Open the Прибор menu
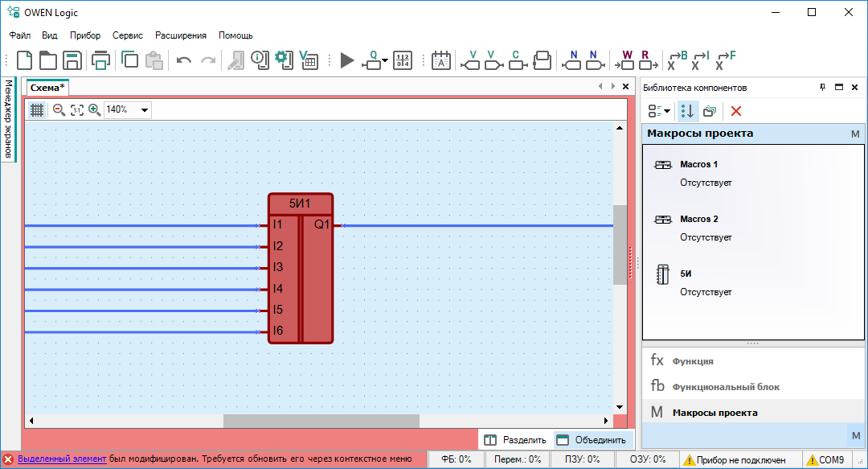This screenshot has width=868, height=469. coord(85,35)
